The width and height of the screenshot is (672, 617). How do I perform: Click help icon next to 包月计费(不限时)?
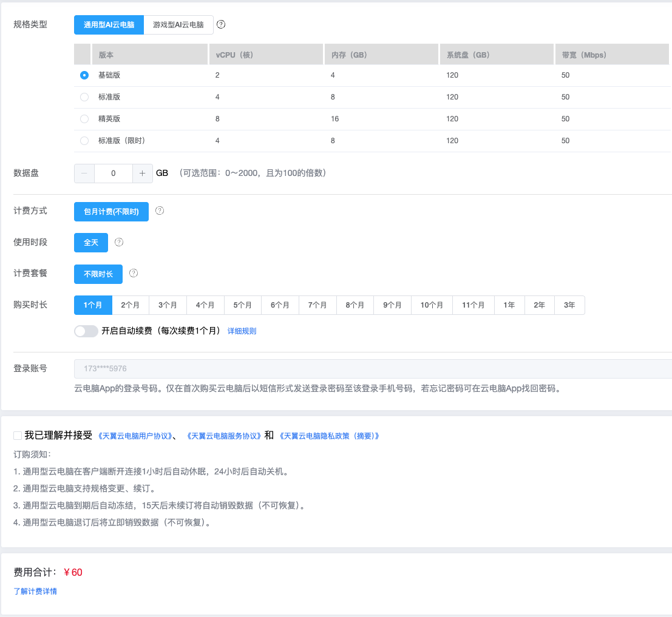(160, 211)
